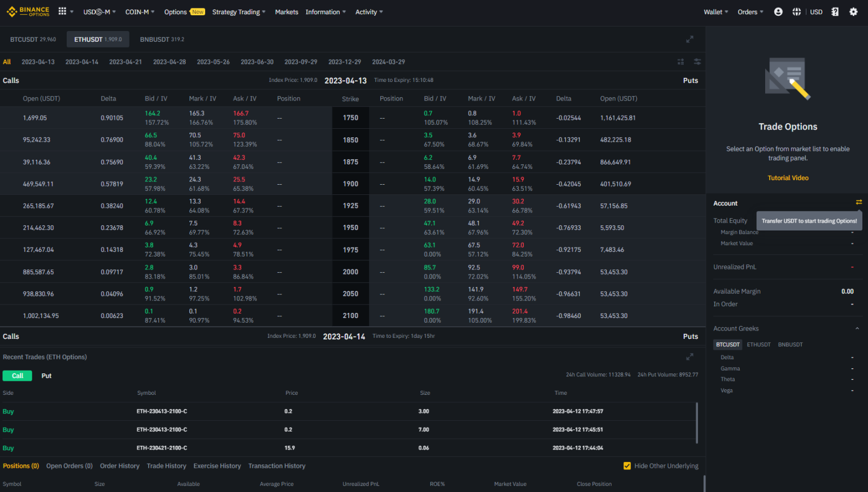Open the Trade History tab

(166, 465)
